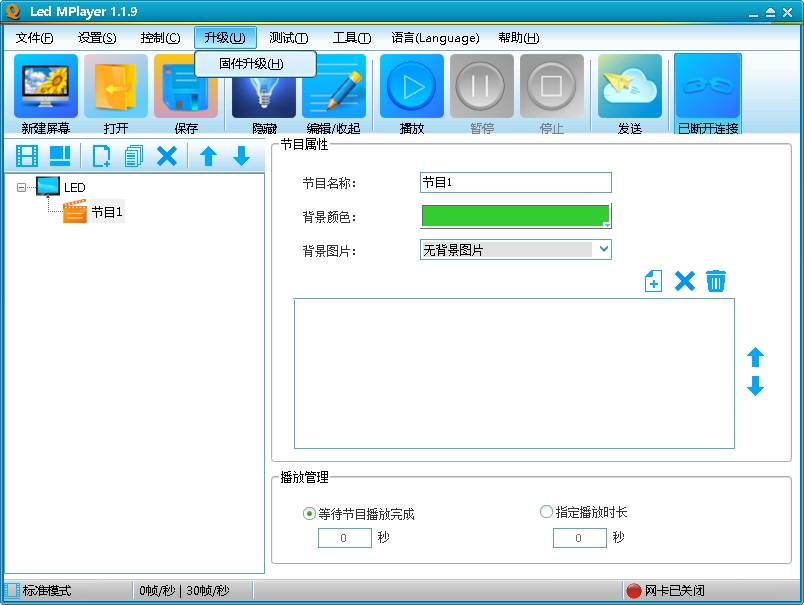Click the page-with-plus icon above the list box
This screenshot has width=804, height=605.
click(653, 281)
